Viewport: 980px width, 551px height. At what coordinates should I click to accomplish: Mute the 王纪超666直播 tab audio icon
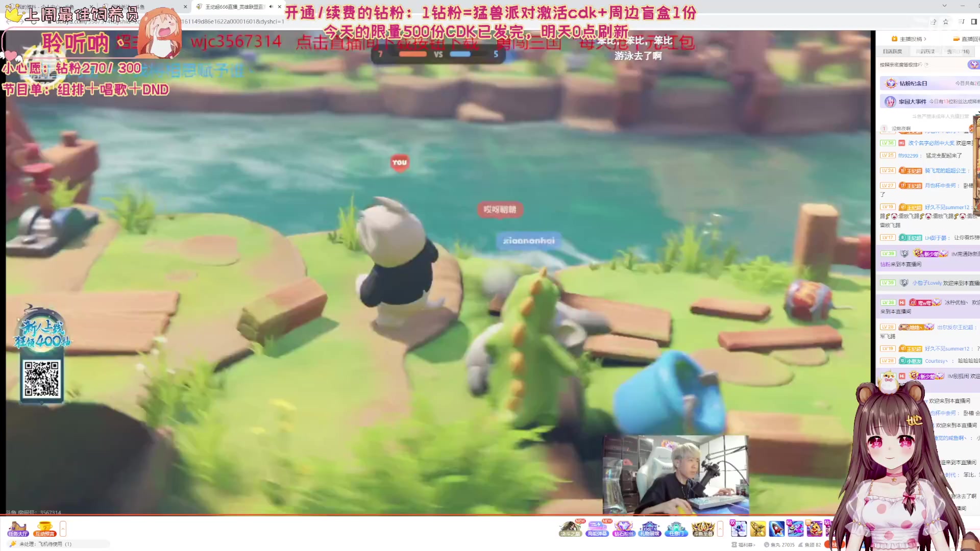[x=271, y=7]
